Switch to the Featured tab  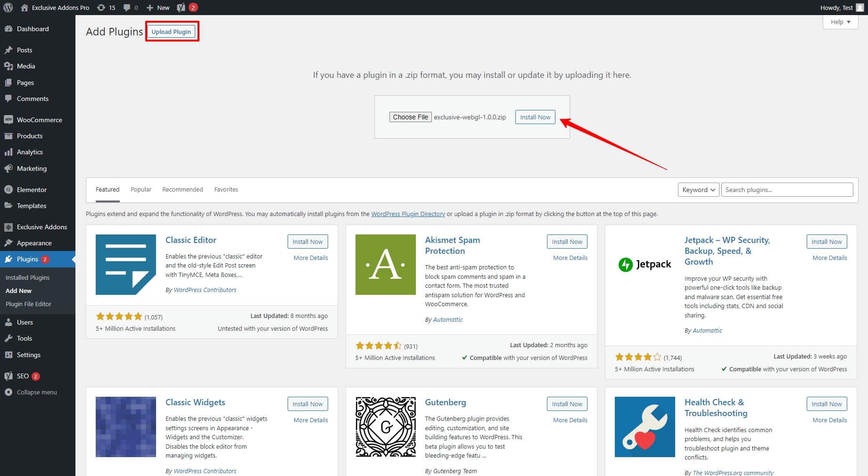[x=107, y=189]
